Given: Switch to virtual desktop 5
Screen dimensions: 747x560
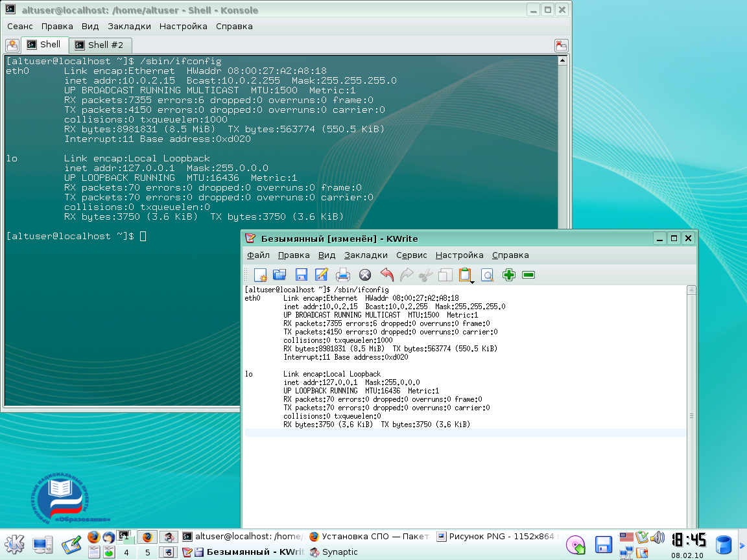Looking at the screenshot, I should pyautogui.click(x=148, y=552).
